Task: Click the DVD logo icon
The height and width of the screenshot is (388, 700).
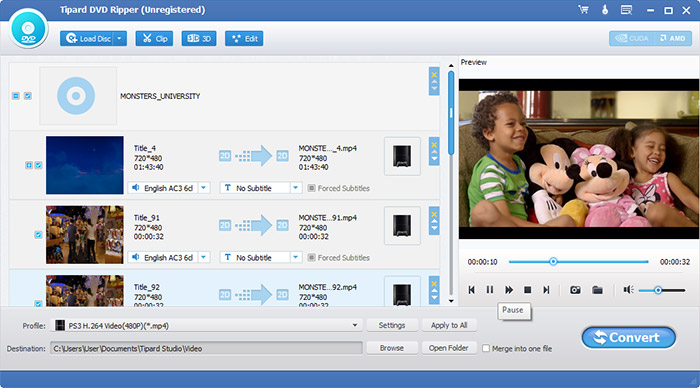Action: click(28, 29)
